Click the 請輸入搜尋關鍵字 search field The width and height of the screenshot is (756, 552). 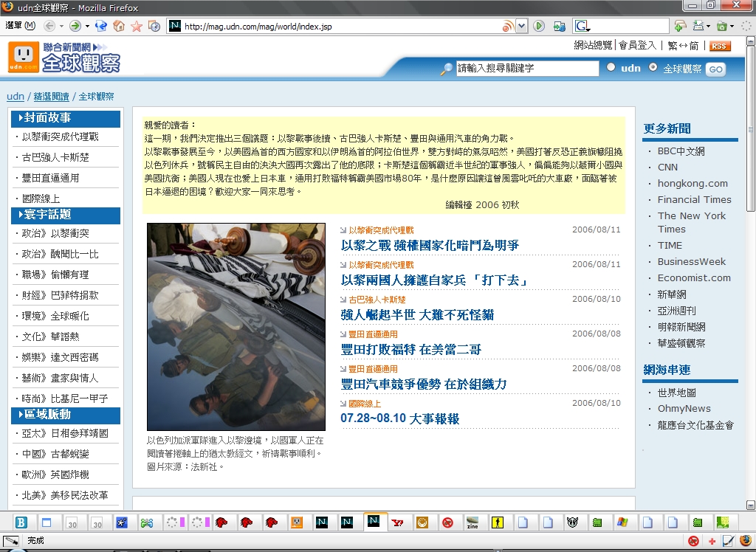(x=527, y=68)
